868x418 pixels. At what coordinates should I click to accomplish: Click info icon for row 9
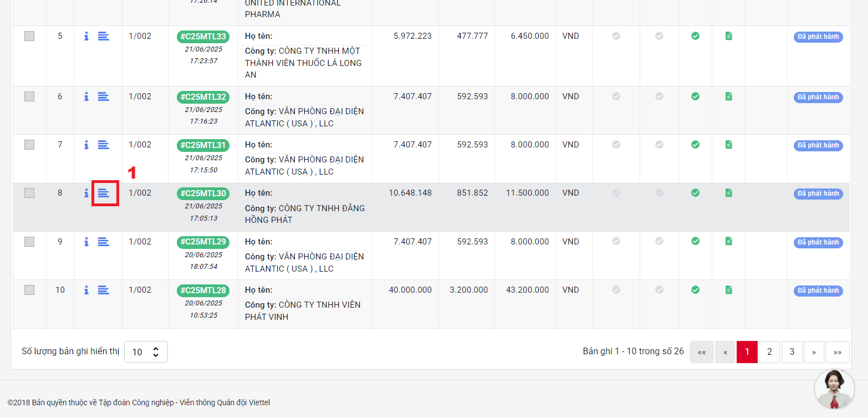click(86, 242)
